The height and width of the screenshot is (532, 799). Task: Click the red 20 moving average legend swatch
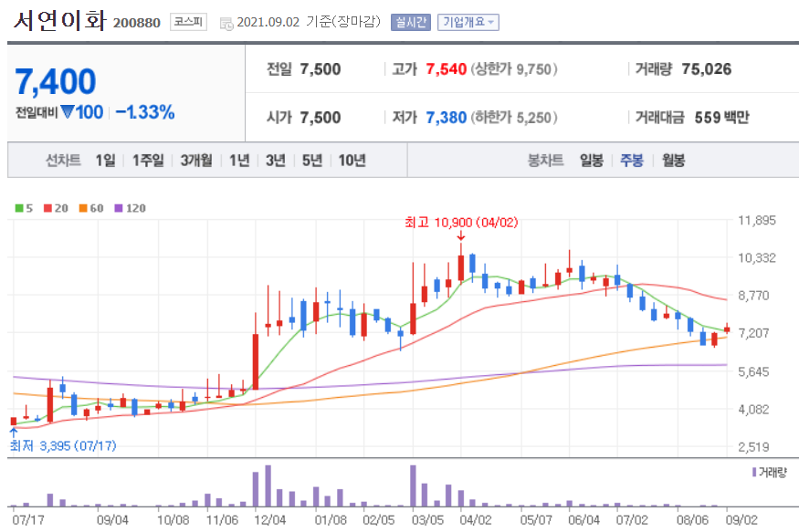click(x=47, y=208)
